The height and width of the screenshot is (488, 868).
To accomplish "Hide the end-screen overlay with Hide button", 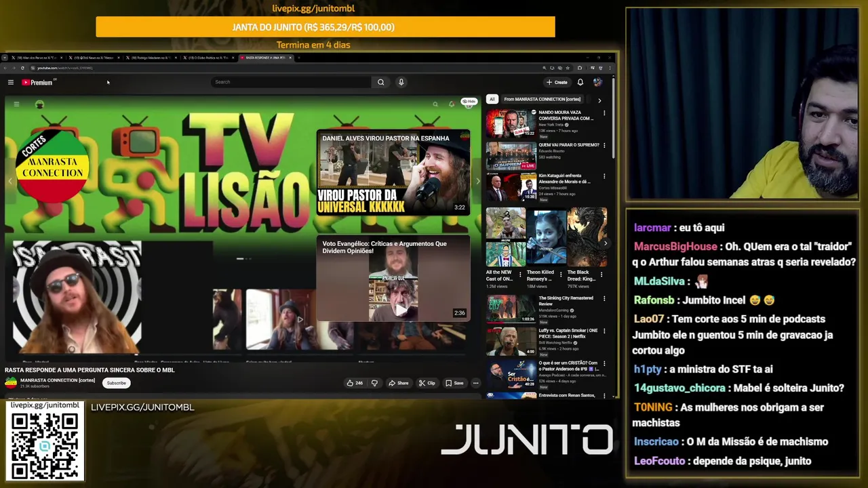I will 469,101.
